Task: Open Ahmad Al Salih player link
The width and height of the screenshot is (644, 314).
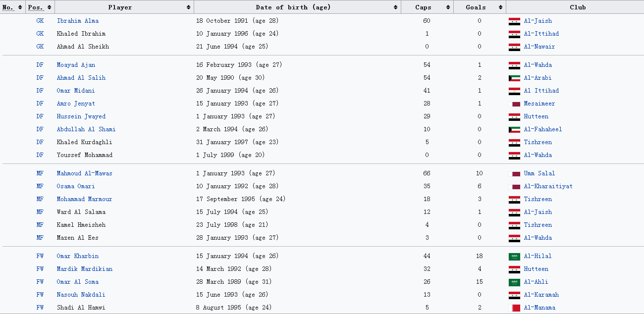Action: pyautogui.click(x=81, y=78)
